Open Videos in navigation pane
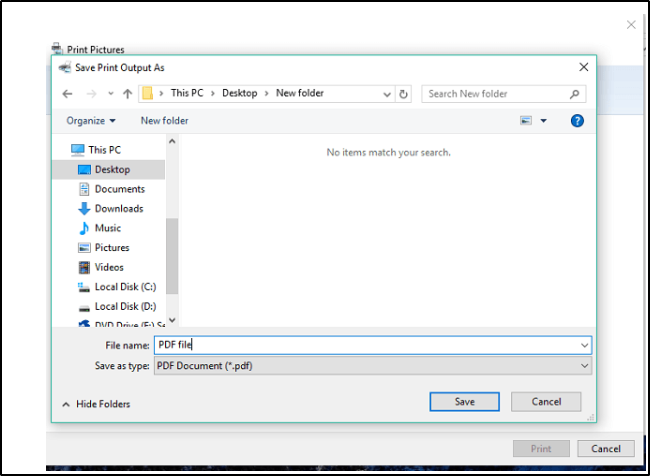Image resolution: width=650 pixels, height=476 pixels. click(x=109, y=267)
